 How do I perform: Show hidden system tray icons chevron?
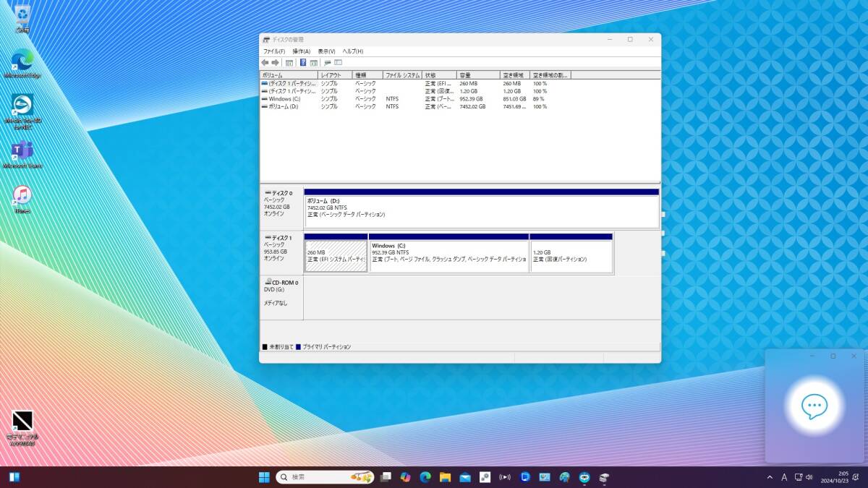pos(770,477)
